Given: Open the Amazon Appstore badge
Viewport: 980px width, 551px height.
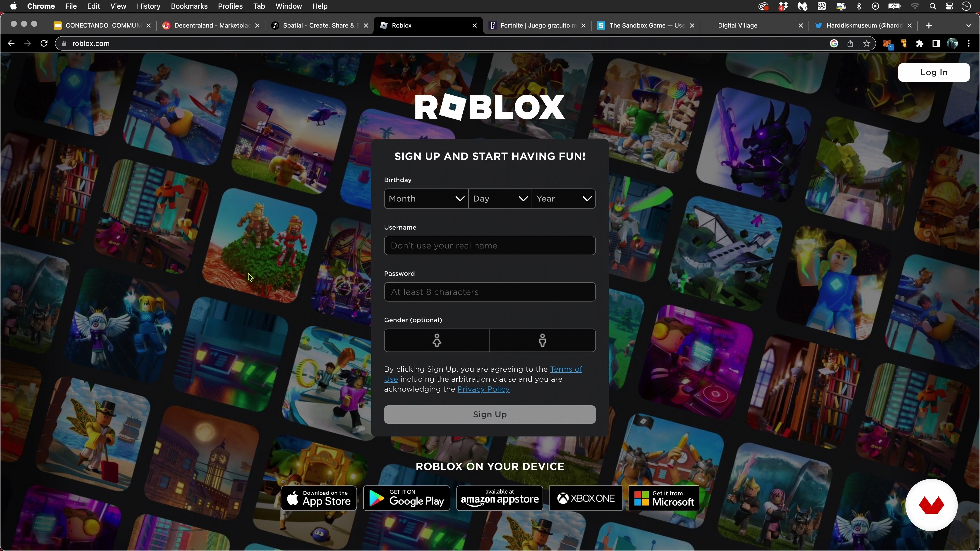Looking at the screenshot, I should coord(499,498).
